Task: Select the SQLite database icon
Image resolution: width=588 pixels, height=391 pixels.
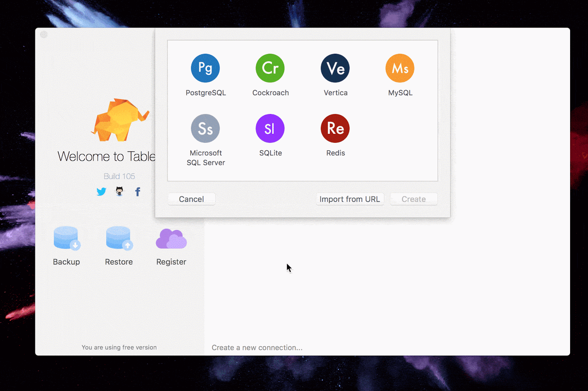Action: click(x=270, y=128)
